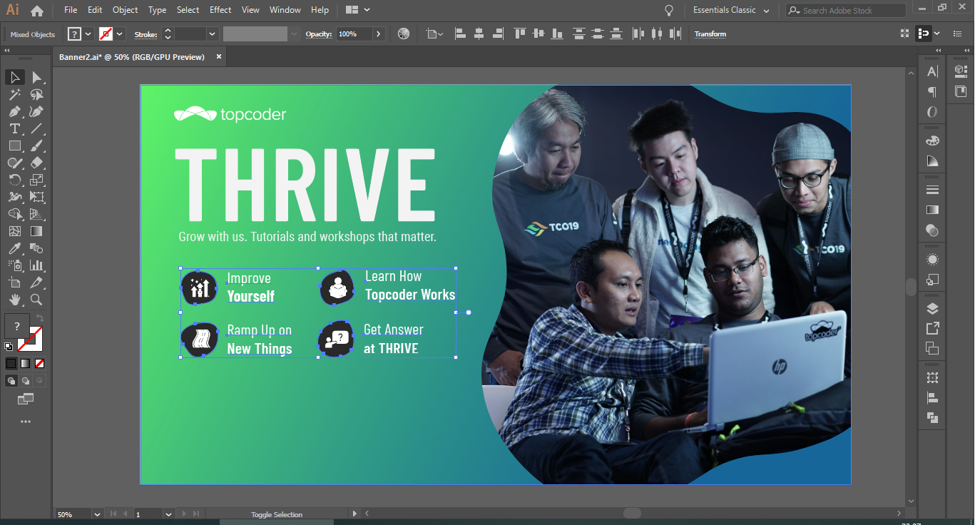Select the Eyedropper tool
The image size is (980, 525).
[14, 248]
